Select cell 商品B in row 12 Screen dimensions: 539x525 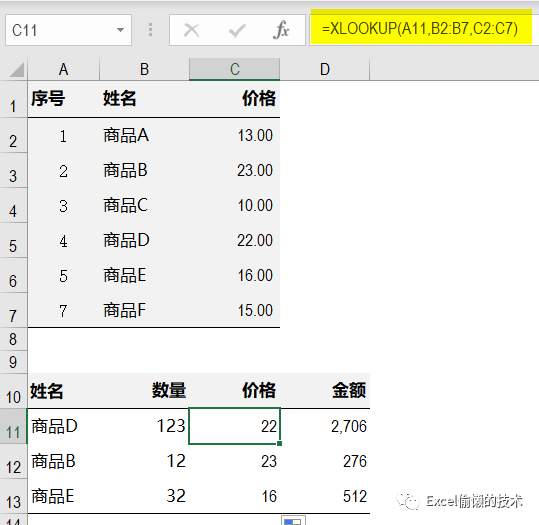pyautogui.click(x=64, y=461)
